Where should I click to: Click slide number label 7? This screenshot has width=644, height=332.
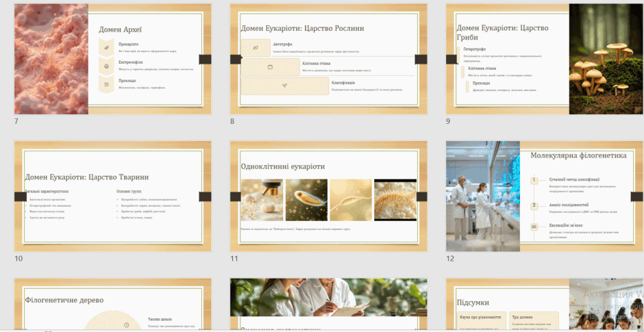tap(16, 121)
